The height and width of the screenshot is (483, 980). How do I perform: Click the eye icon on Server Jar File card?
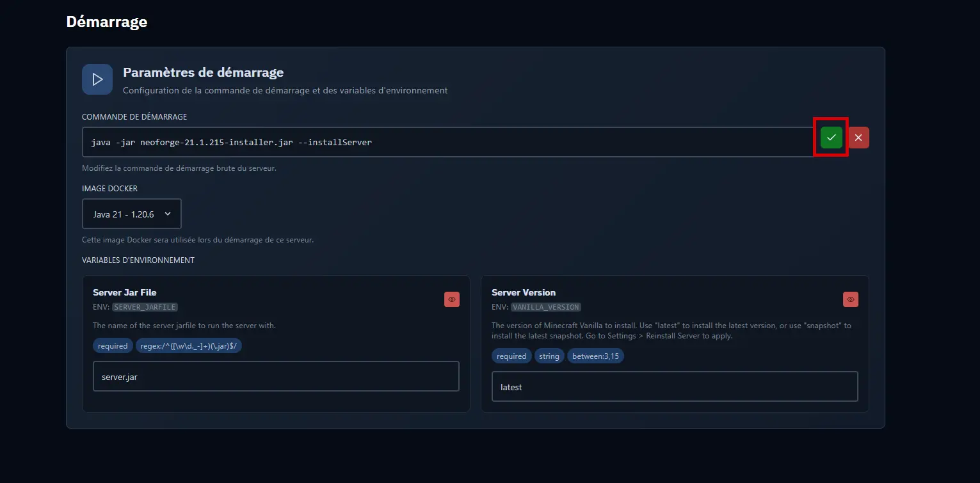[x=452, y=299]
